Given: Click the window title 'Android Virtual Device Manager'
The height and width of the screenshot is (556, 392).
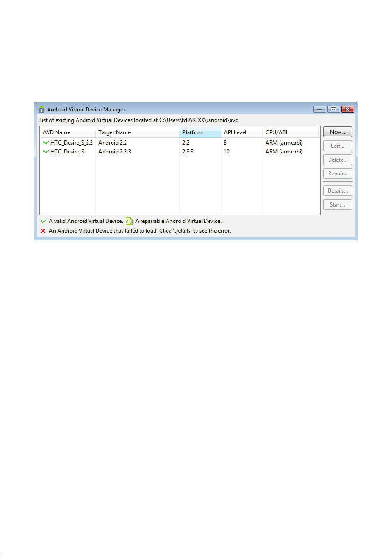Looking at the screenshot, I should [86, 110].
